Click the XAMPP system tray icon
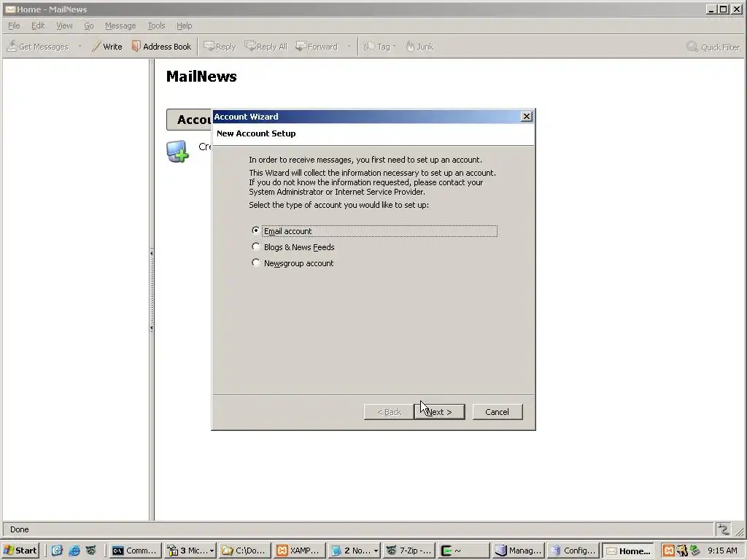Viewport: 747px width, 560px height. click(x=668, y=551)
